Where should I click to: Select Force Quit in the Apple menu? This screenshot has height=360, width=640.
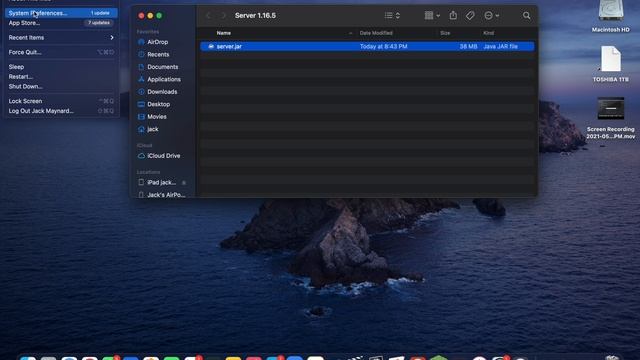coord(61,52)
